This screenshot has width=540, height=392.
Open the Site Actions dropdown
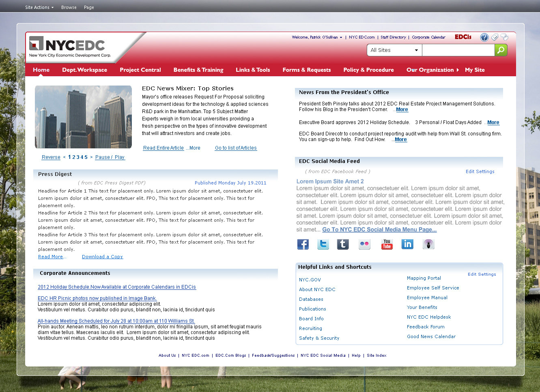tap(39, 7)
